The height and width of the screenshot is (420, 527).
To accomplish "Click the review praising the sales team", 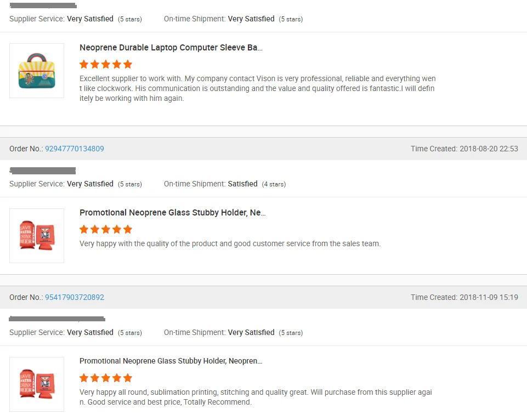I will coord(230,243).
